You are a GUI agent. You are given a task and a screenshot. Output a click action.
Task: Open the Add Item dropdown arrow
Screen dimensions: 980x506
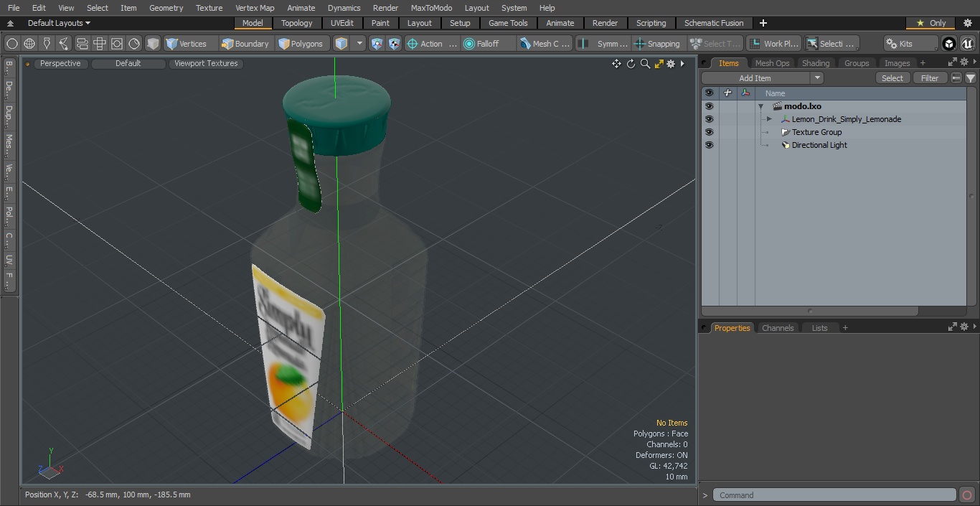817,78
